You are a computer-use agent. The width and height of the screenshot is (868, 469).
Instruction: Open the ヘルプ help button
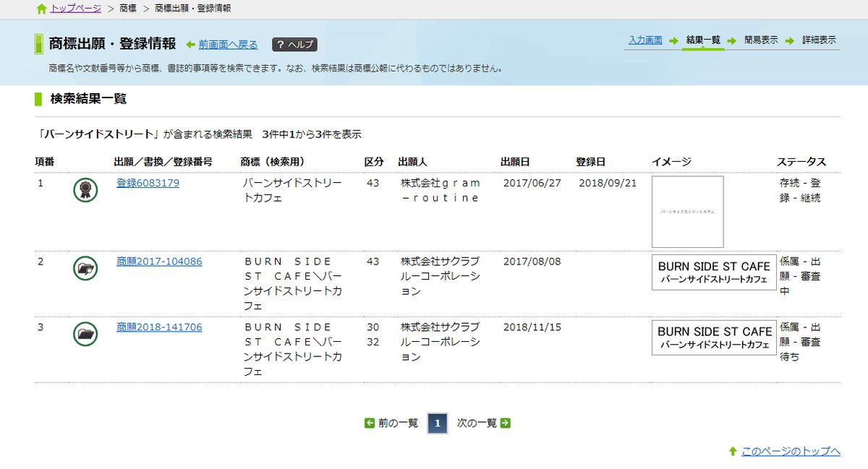click(294, 45)
